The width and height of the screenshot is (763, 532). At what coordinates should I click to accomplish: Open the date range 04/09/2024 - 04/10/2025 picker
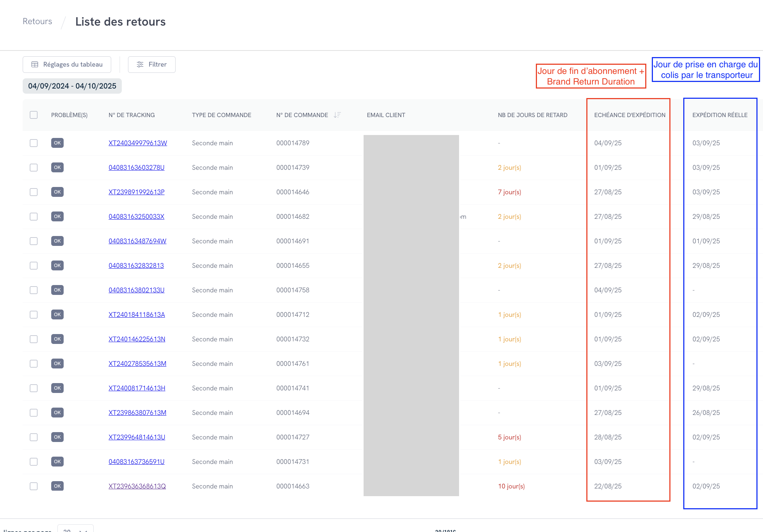pos(72,86)
